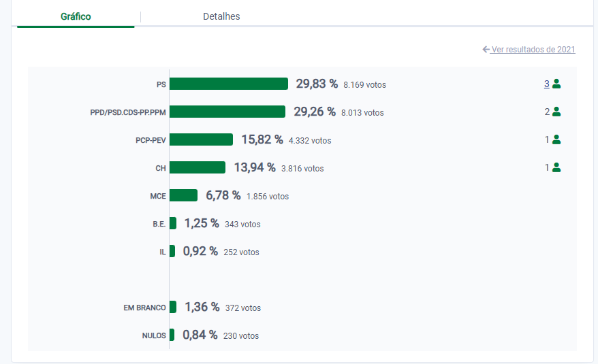
Task: Click the MCE green result bar
Action: click(184, 195)
